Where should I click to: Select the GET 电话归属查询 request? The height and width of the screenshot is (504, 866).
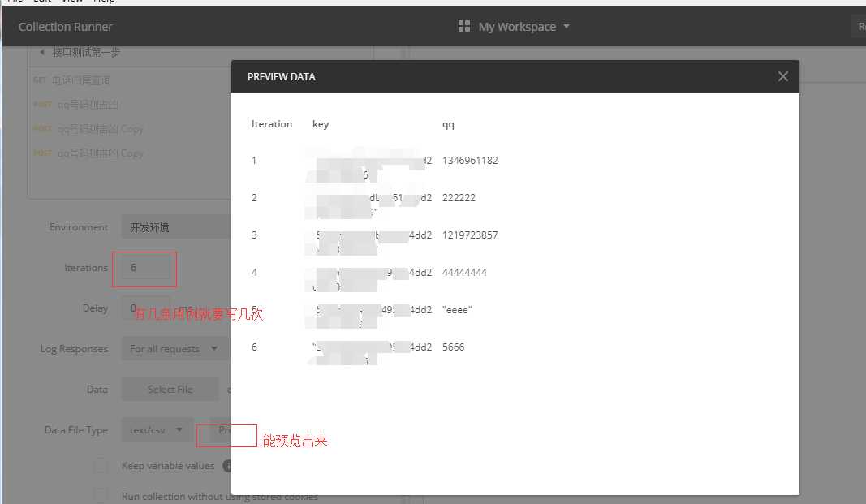coord(71,80)
